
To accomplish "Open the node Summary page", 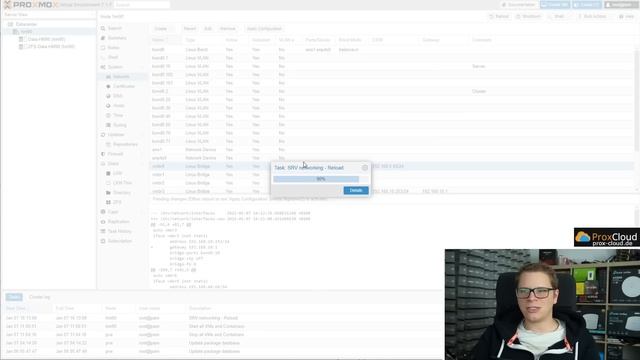I will click(117, 38).
